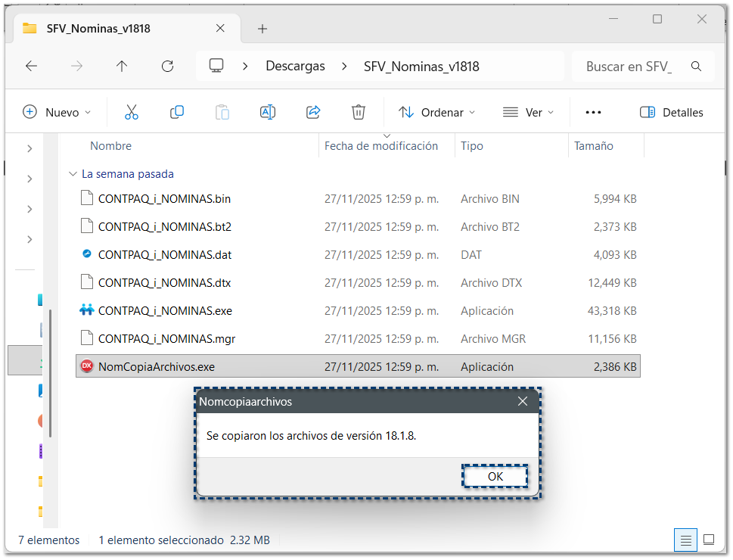The width and height of the screenshot is (733, 560).
Task: Click the CONTPAQ_i_NOMINAS.mgr file icon
Action: [x=87, y=338]
